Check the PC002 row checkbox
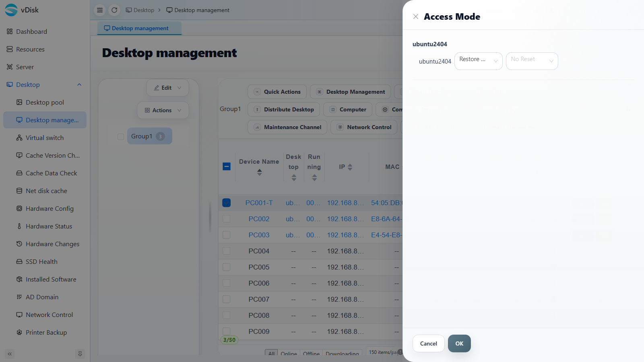This screenshot has height=362, width=644. (227, 219)
